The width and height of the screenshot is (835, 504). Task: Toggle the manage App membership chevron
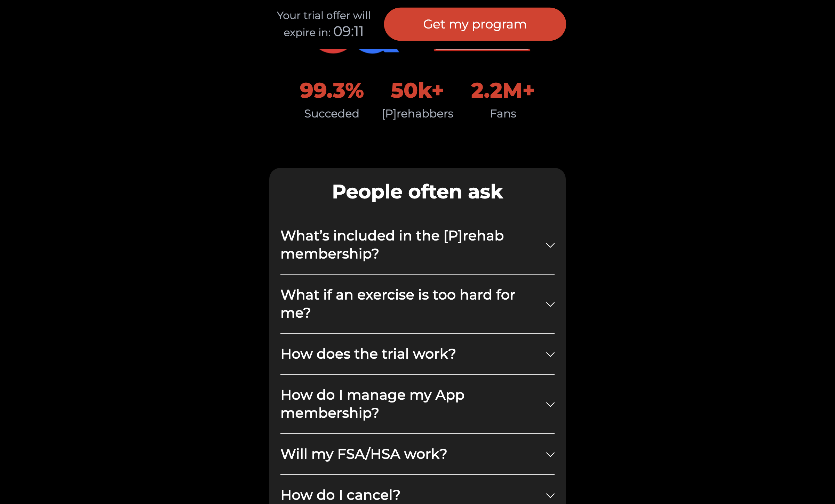(x=550, y=405)
